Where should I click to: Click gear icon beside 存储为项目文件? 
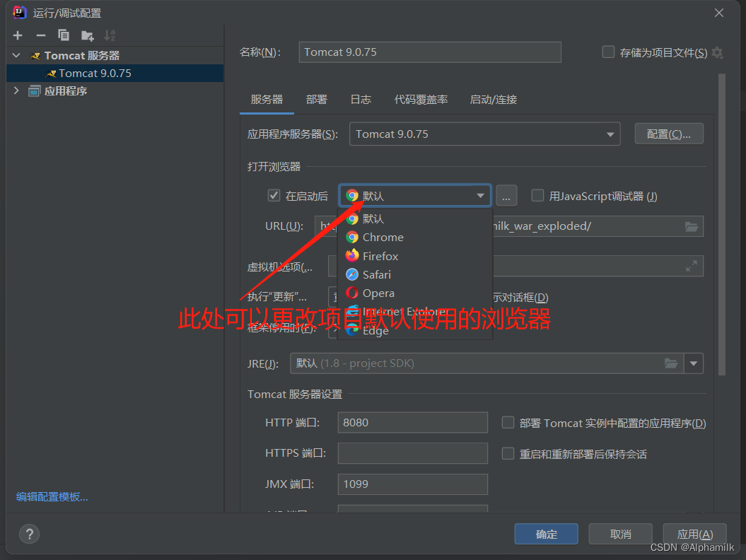pos(718,53)
